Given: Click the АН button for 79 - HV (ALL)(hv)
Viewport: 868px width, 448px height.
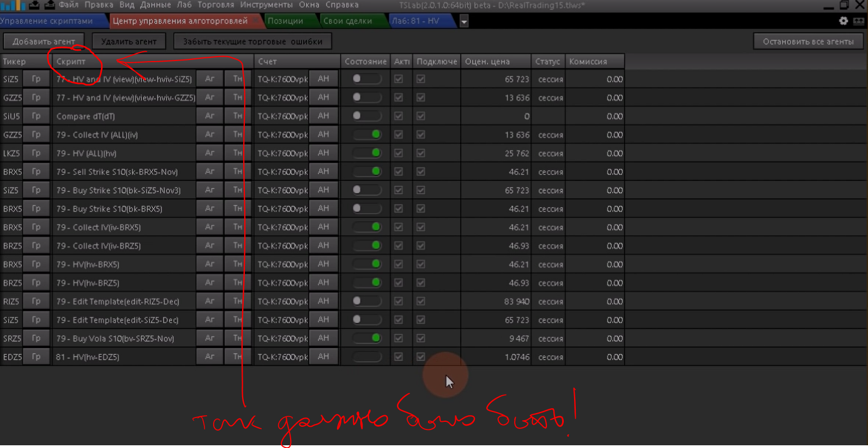Looking at the screenshot, I should [x=323, y=153].
